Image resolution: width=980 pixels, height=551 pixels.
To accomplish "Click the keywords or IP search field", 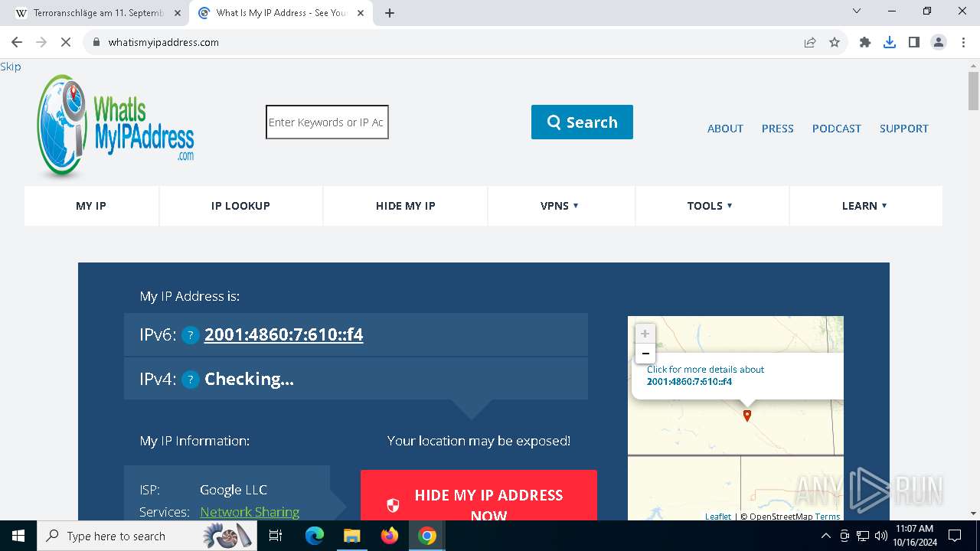I will pos(327,122).
